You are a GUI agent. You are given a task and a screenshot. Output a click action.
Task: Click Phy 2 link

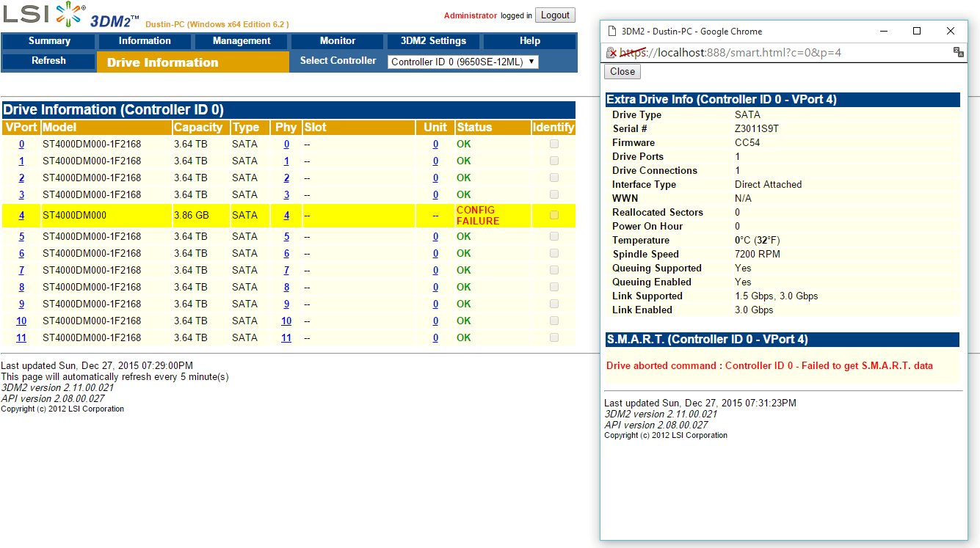click(x=286, y=178)
